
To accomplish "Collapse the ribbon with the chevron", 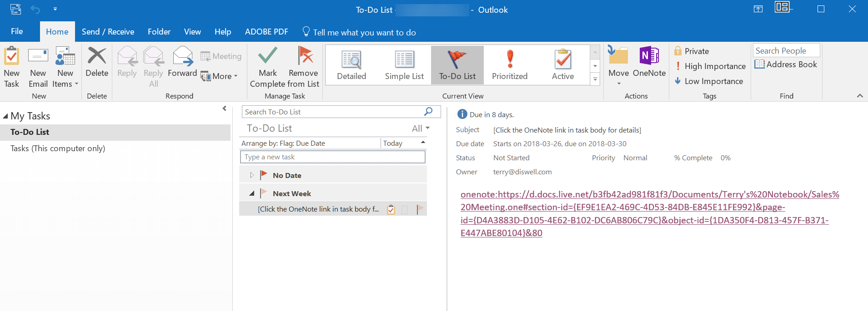I will pyautogui.click(x=860, y=96).
